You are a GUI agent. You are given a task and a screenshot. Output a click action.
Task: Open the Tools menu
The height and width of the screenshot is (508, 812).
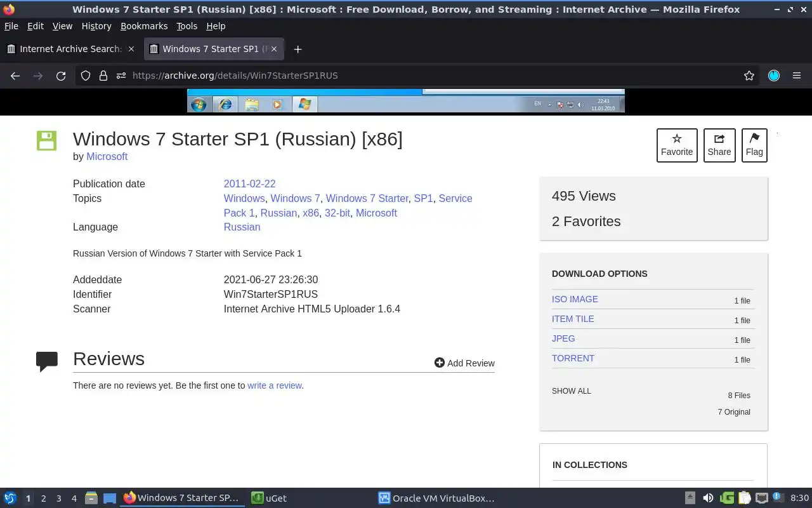tap(187, 26)
